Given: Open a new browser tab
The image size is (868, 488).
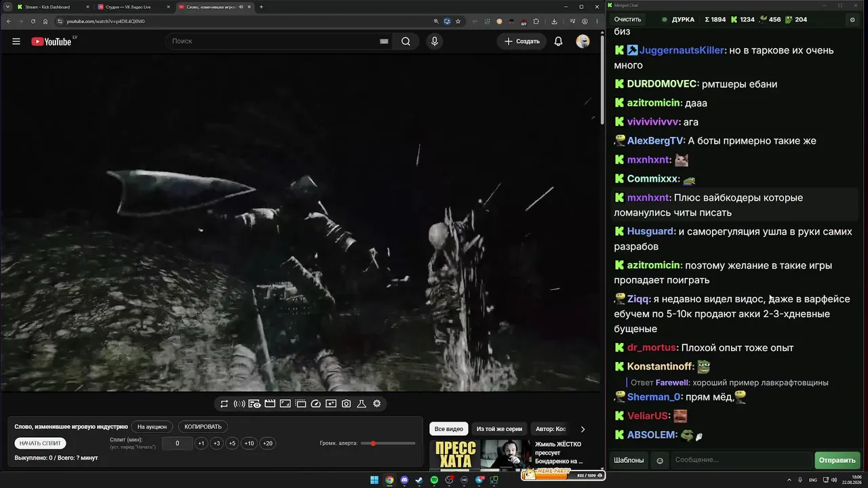Looking at the screenshot, I should coord(261,7).
